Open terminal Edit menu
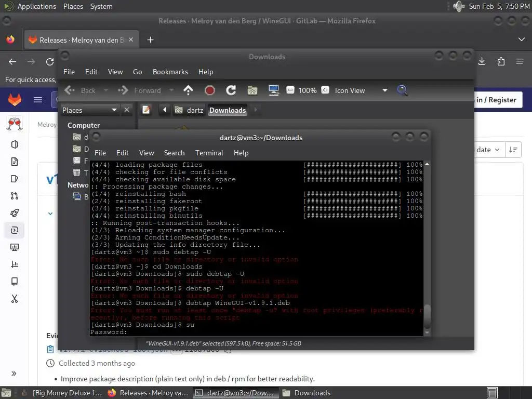532x399 pixels. click(x=123, y=153)
